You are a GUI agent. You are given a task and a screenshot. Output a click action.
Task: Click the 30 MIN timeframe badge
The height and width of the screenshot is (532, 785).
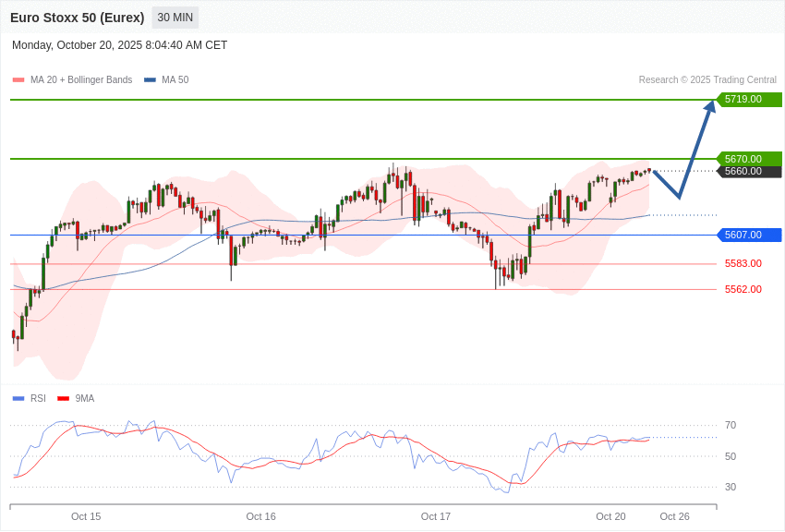click(x=175, y=18)
